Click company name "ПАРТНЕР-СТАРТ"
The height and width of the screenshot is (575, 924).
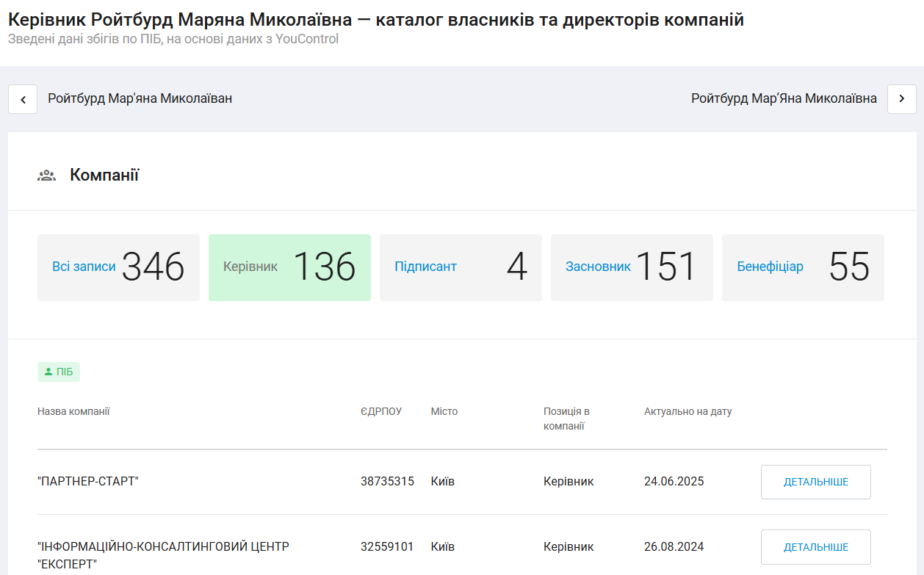(88, 482)
